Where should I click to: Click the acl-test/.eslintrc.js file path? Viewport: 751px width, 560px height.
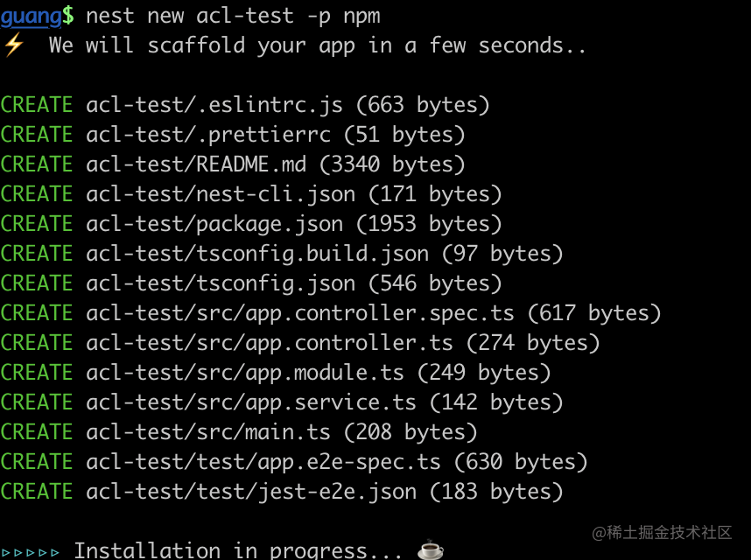[x=214, y=105]
